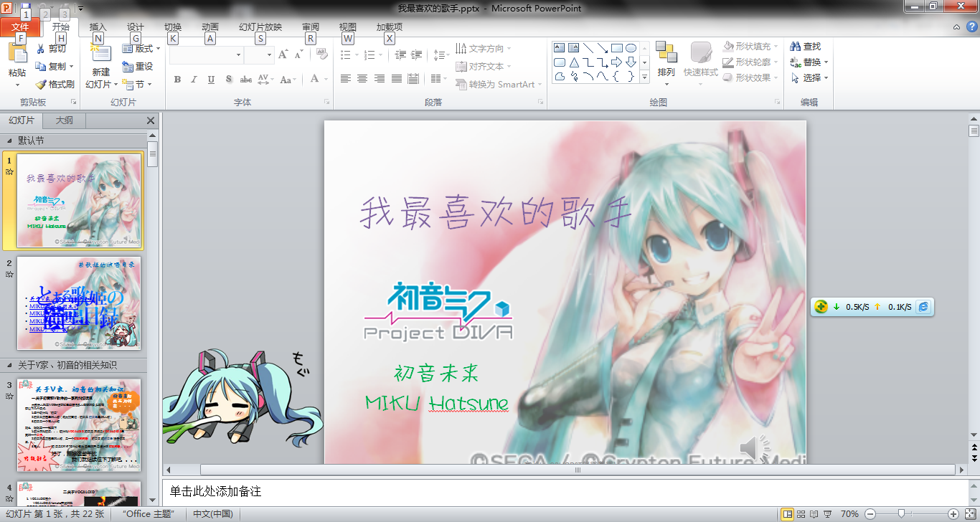Image resolution: width=980 pixels, height=522 pixels.
Task: Open 排列 arrange dropdown
Action: [x=666, y=63]
